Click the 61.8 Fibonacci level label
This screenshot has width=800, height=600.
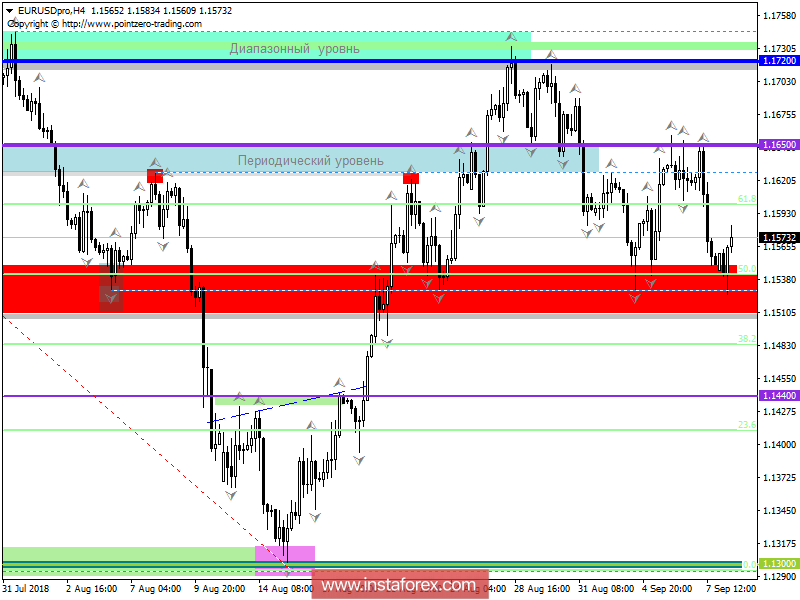747,199
